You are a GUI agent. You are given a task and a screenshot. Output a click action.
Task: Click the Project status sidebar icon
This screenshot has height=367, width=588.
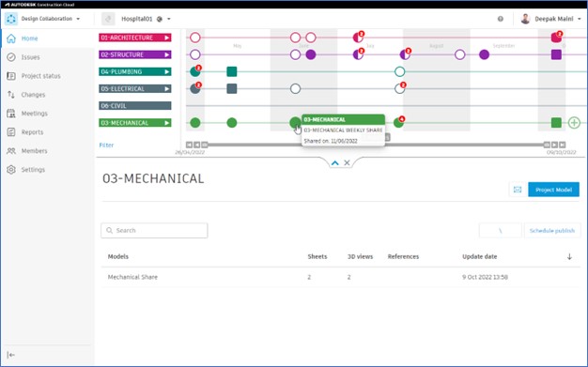pyautogui.click(x=11, y=76)
